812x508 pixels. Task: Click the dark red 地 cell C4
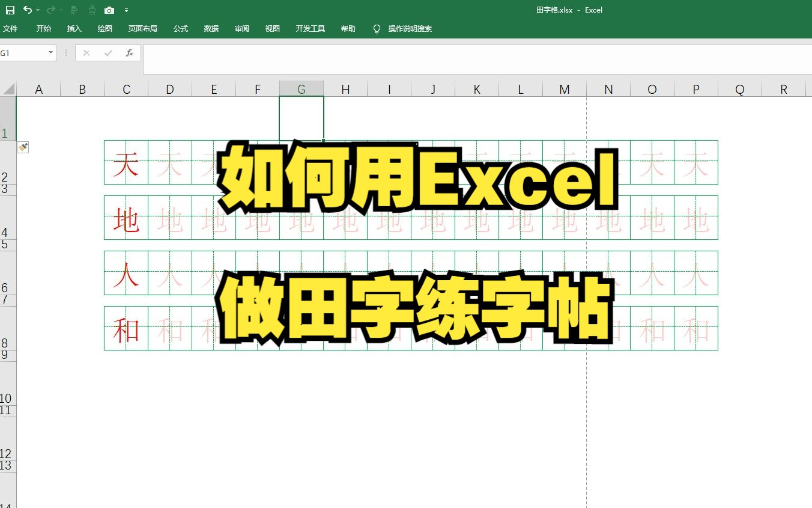pos(126,218)
